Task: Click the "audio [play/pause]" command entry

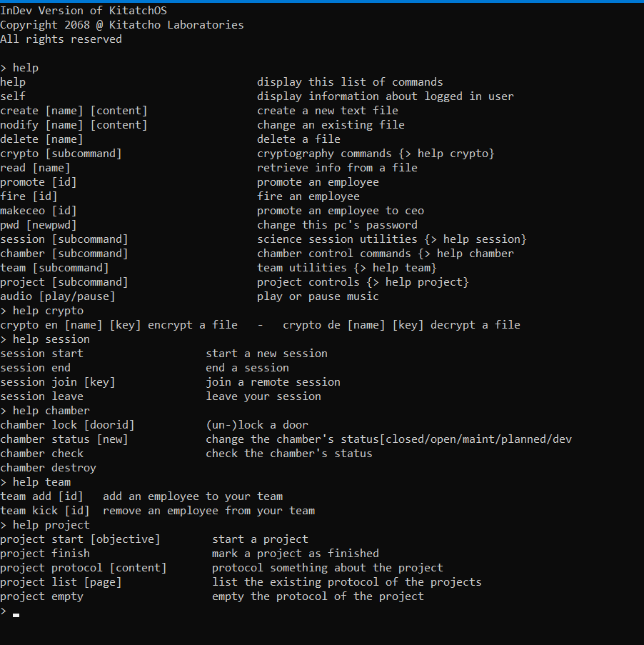Action: pos(58,296)
